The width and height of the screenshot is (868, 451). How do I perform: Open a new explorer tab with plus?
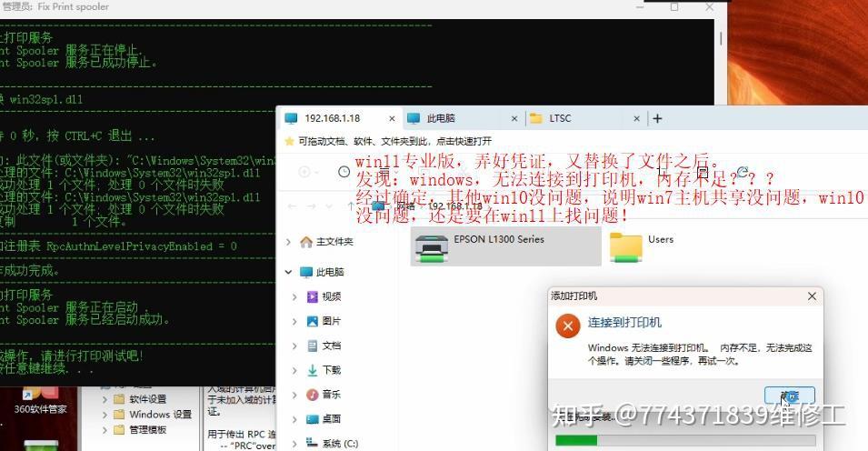(x=657, y=118)
